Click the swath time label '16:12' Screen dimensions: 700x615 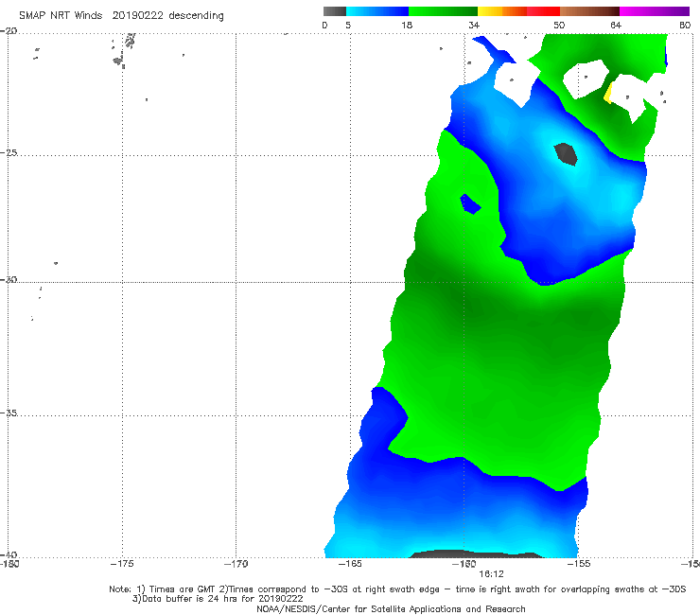[x=492, y=574]
